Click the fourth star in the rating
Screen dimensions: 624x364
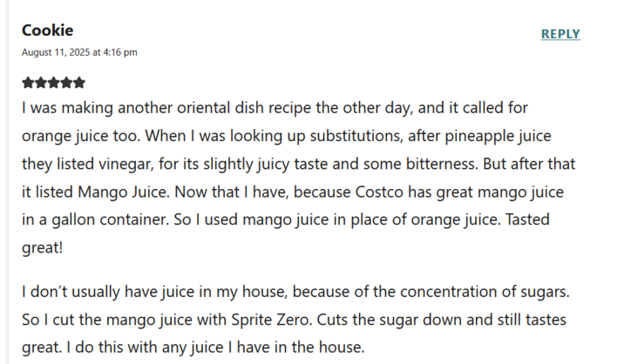pyautogui.click(x=67, y=83)
